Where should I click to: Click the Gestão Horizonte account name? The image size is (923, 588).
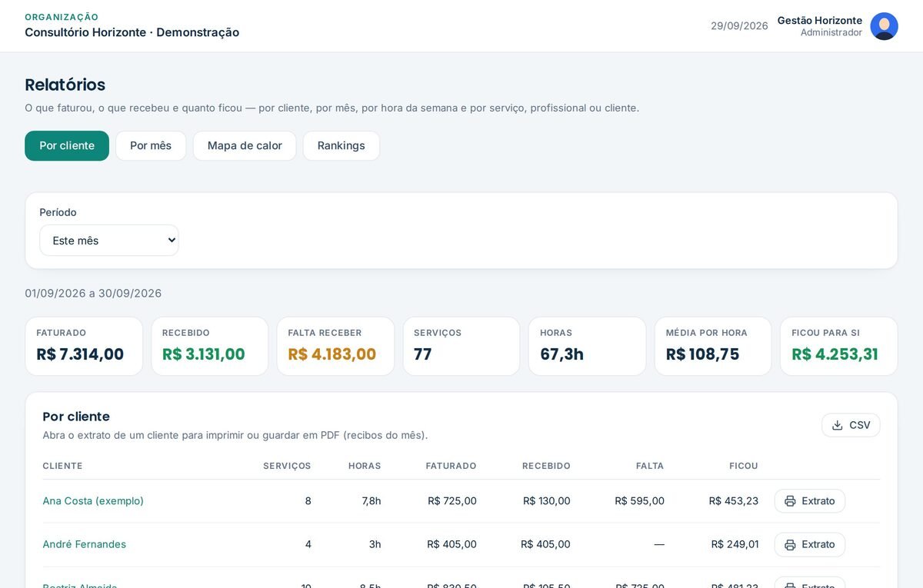(820, 21)
